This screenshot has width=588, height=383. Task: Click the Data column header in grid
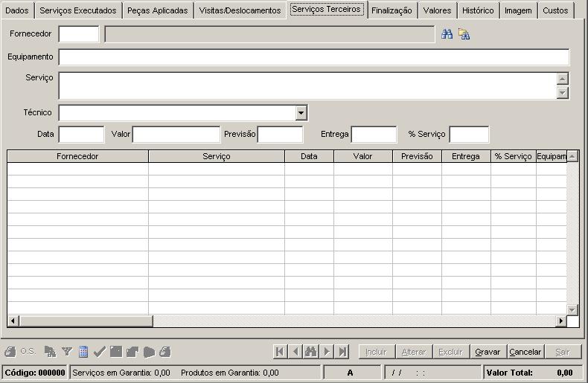click(309, 156)
